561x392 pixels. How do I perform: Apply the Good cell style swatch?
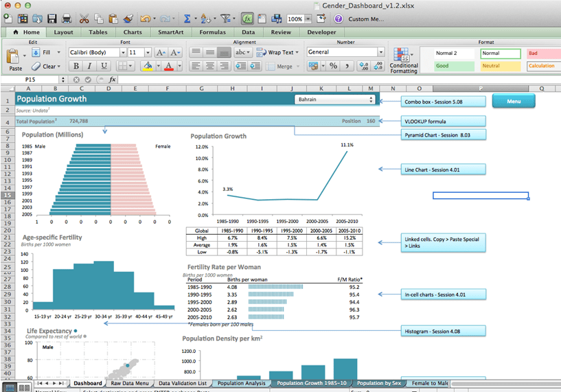point(453,66)
